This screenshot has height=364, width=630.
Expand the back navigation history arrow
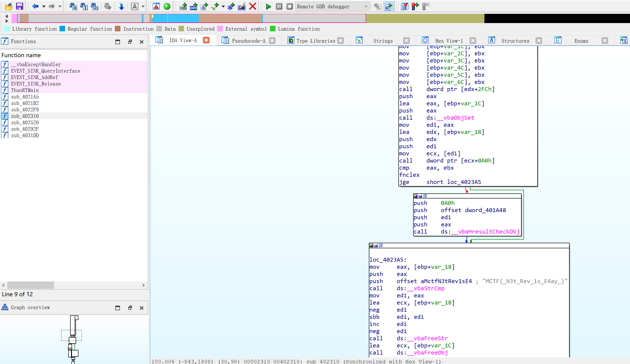pyautogui.click(x=44, y=6)
